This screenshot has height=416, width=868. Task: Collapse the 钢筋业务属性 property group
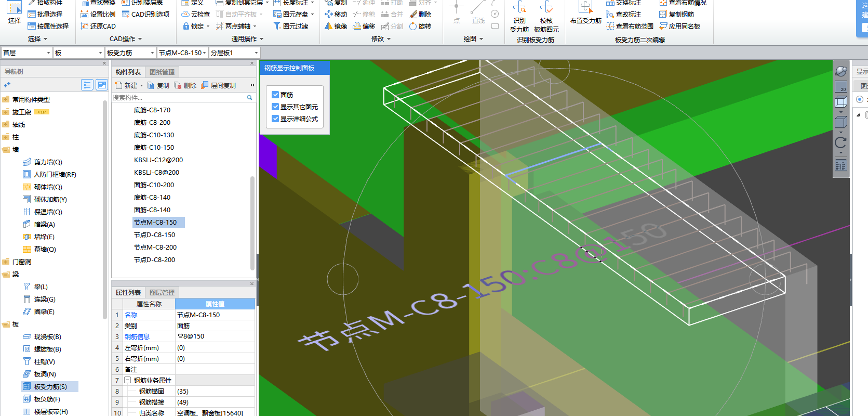127,380
